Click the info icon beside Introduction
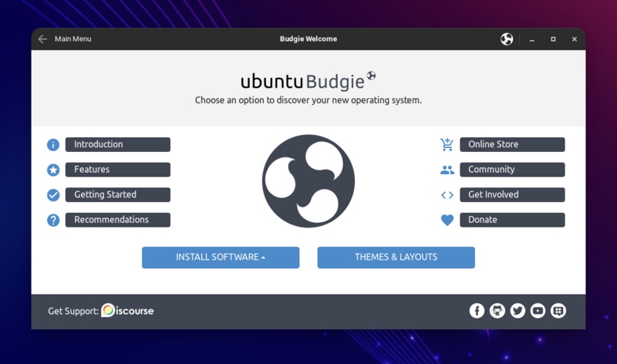 [53, 145]
